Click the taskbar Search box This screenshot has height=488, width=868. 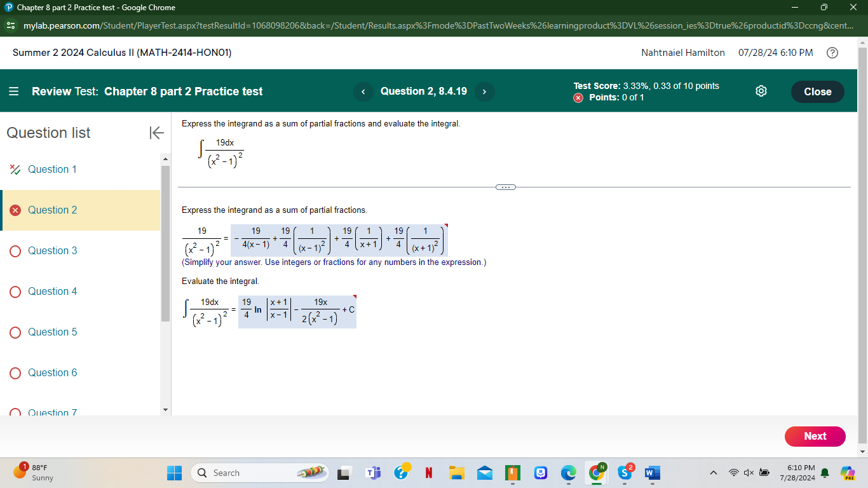[x=259, y=473]
